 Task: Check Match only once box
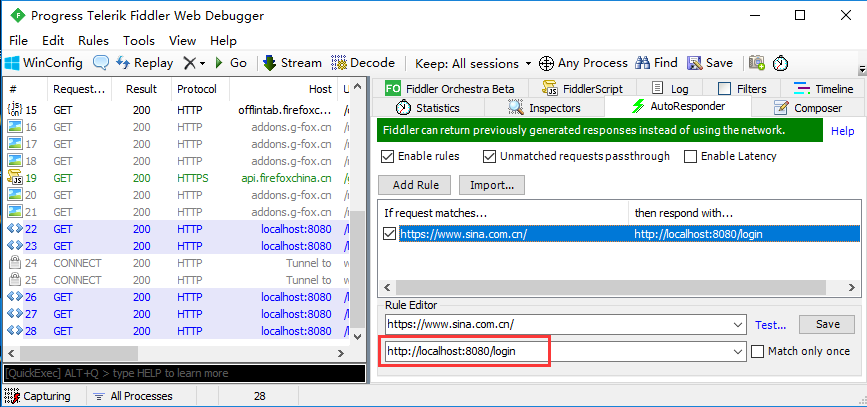(x=758, y=351)
